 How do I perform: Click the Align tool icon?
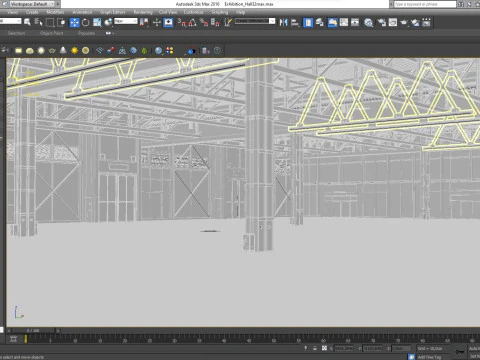click(295, 22)
